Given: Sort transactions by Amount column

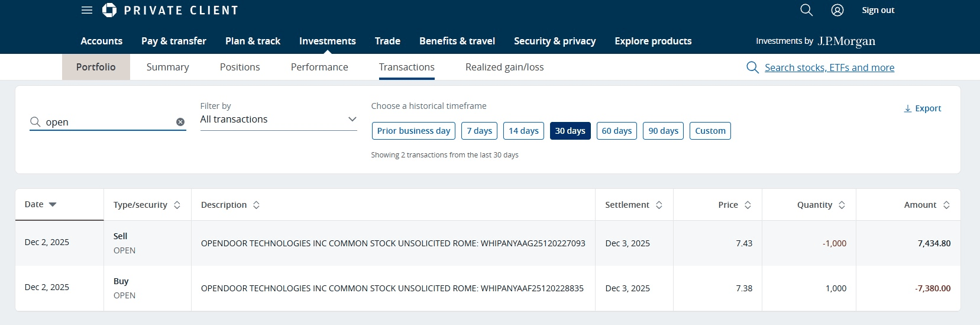Looking at the screenshot, I should [x=946, y=205].
